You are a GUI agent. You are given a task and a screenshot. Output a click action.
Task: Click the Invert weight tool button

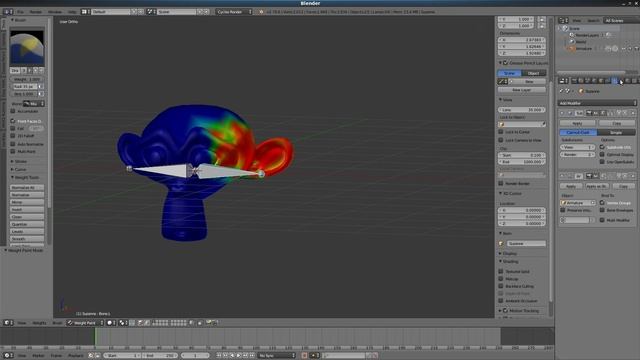coord(27,210)
